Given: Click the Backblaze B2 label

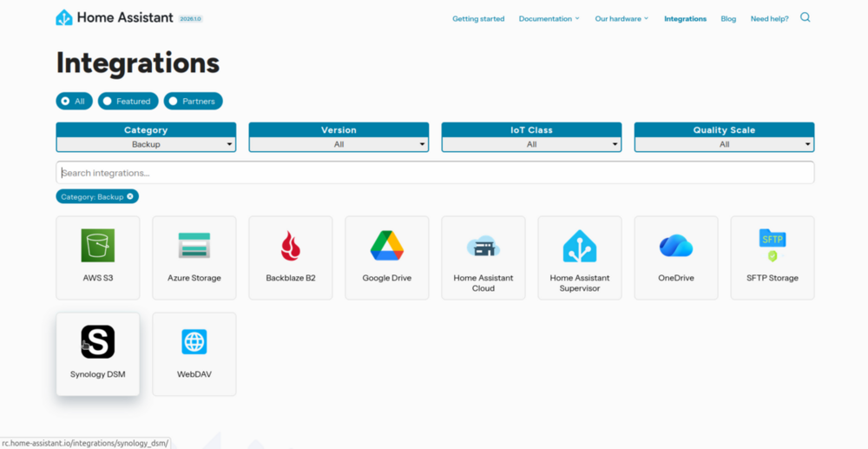Looking at the screenshot, I should (x=291, y=278).
